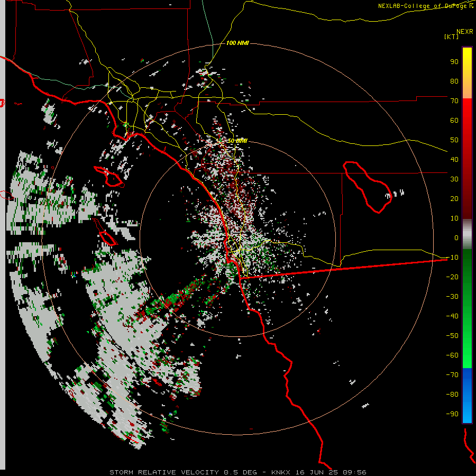Click the -40 value on the velocity scale
This screenshot has width=476, height=476.
click(x=452, y=316)
